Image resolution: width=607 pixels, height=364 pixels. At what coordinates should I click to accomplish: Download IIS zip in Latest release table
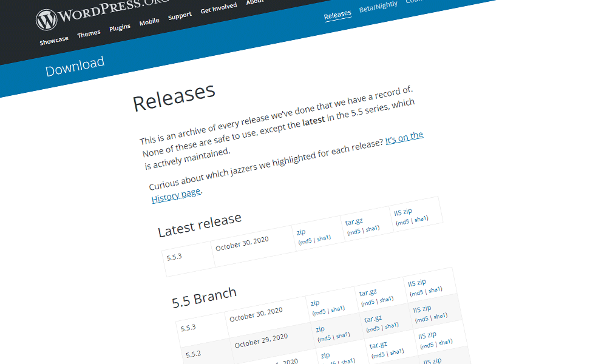pos(403,212)
